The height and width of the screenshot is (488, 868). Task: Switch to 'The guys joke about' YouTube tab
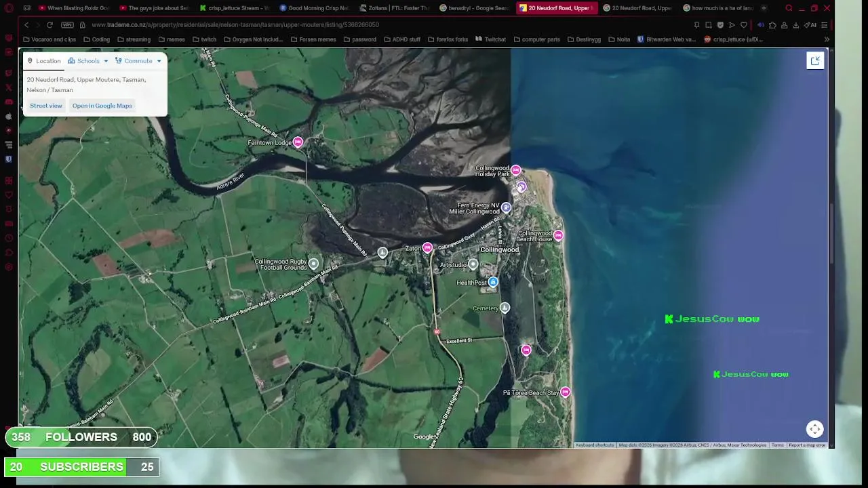[x=153, y=8]
